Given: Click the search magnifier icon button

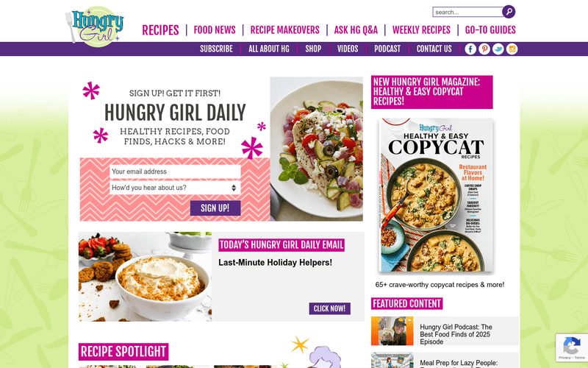Looking at the screenshot, I should [x=509, y=12].
